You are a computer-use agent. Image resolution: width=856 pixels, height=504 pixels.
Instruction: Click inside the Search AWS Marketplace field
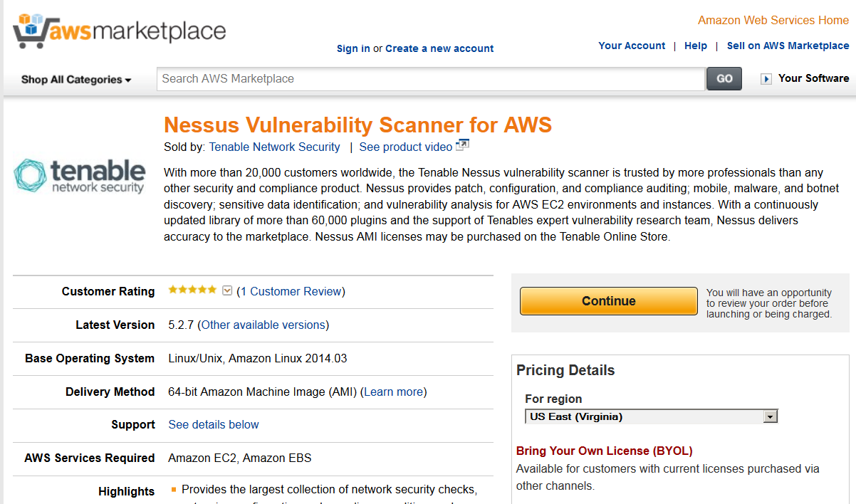(x=431, y=79)
